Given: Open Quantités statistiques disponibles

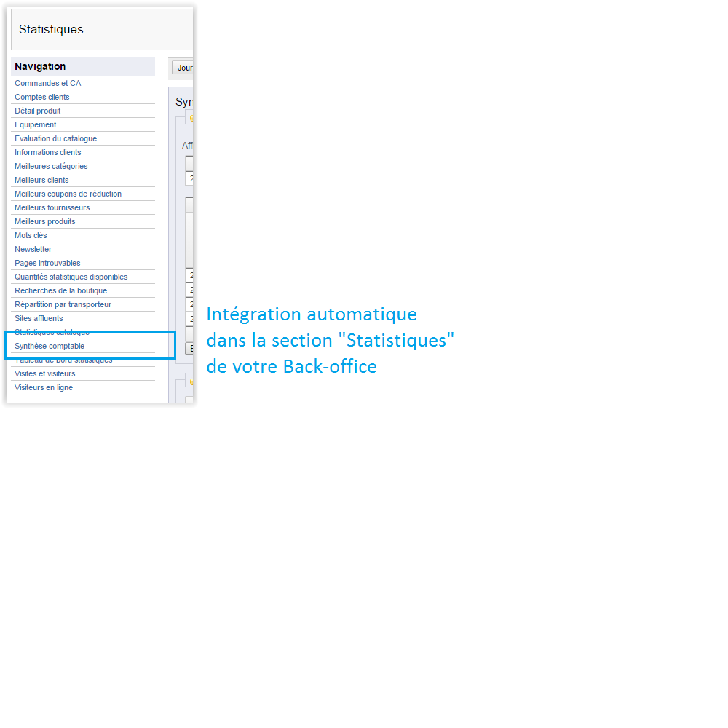Looking at the screenshot, I should (71, 277).
